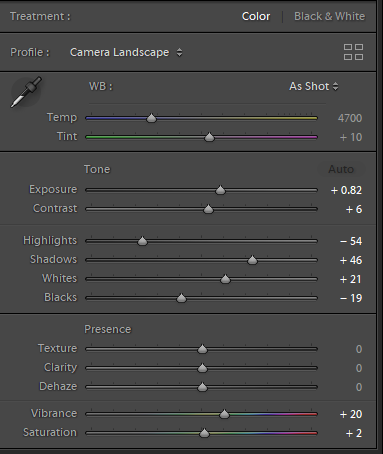Click the Tint slider handle
The height and width of the screenshot is (454, 383).
(209, 137)
